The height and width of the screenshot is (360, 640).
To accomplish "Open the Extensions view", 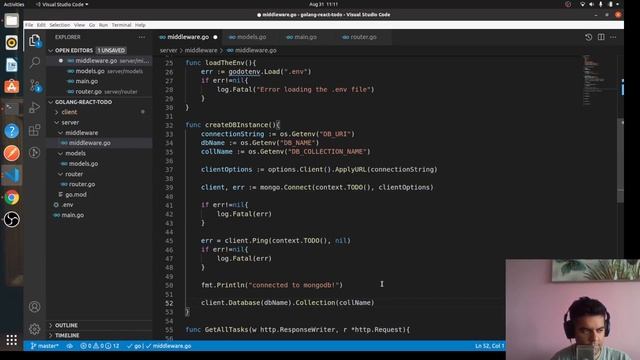I will click(x=35, y=130).
